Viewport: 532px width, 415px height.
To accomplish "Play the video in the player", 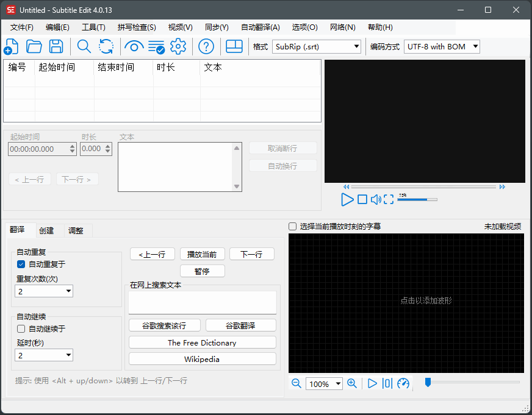I will 348,199.
